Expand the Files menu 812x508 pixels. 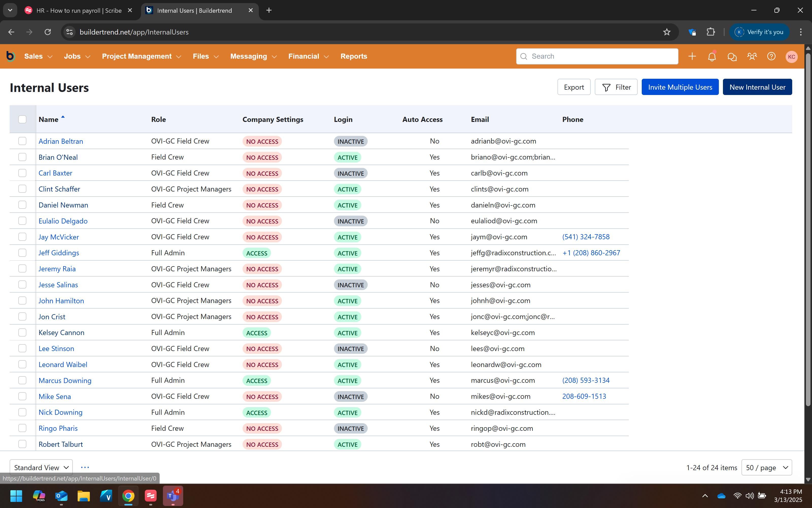(x=206, y=56)
